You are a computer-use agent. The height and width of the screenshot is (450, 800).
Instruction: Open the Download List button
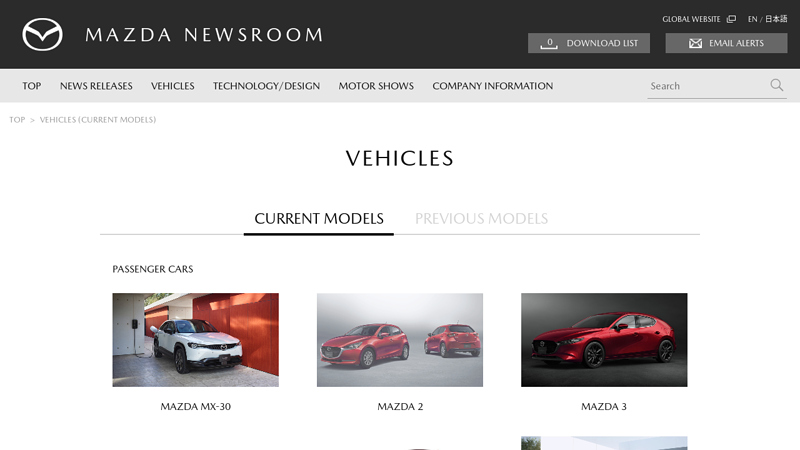tap(589, 43)
